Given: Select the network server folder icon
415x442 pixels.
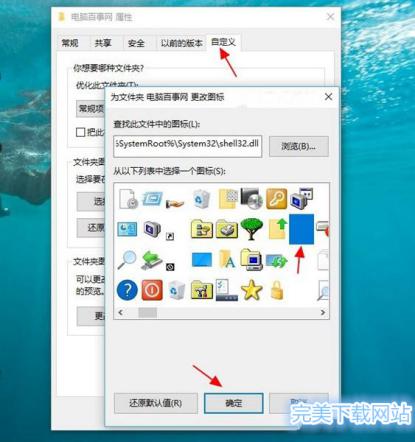Looking at the screenshot, I should (x=202, y=229).
